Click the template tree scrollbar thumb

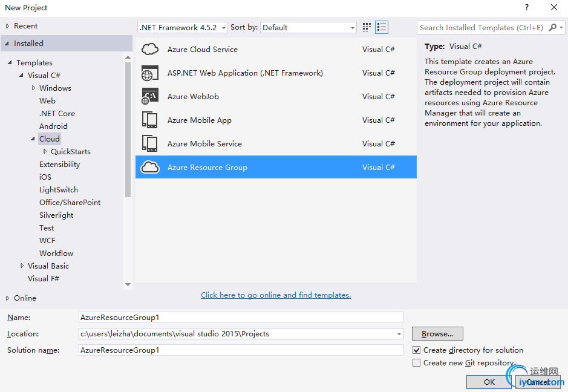[128, 129]
